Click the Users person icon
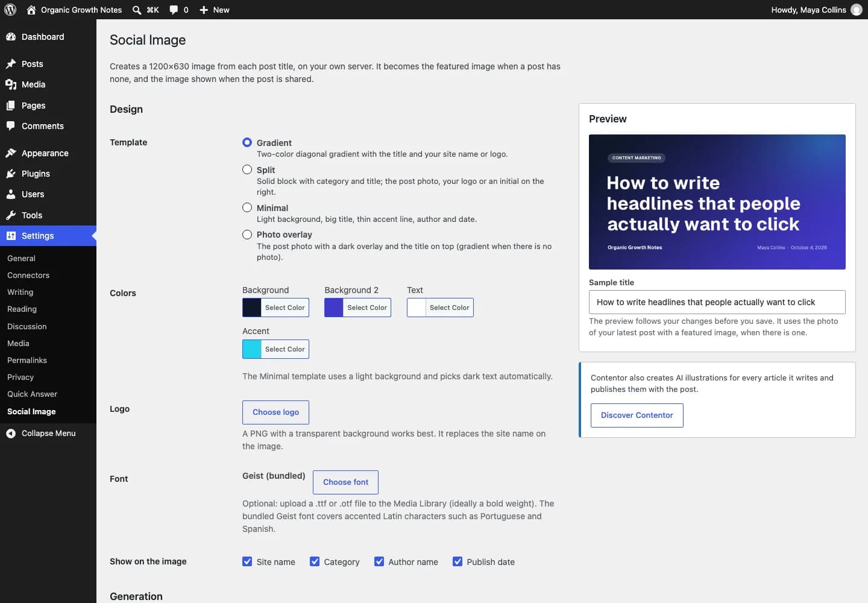The height and width of the screenshot is (603, 868). (x=11, y=194)
